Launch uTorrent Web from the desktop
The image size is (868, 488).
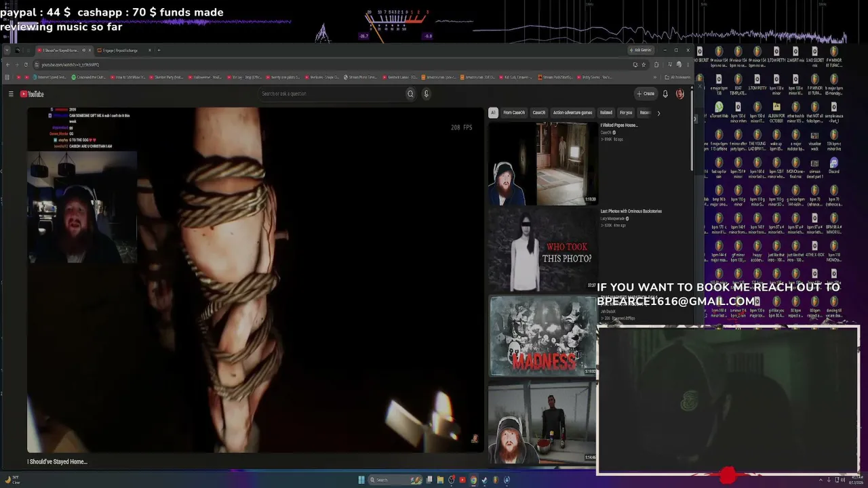(719, 110)
